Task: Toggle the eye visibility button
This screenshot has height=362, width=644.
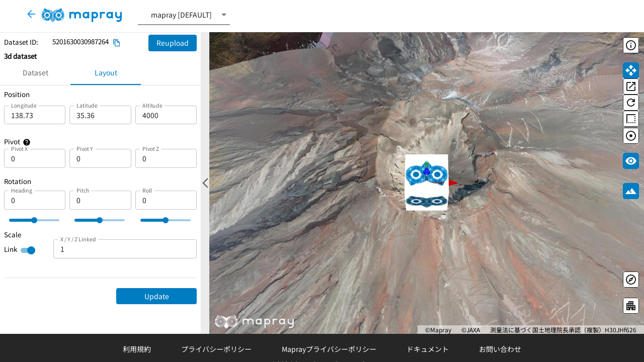Action: tap(631, 161)
